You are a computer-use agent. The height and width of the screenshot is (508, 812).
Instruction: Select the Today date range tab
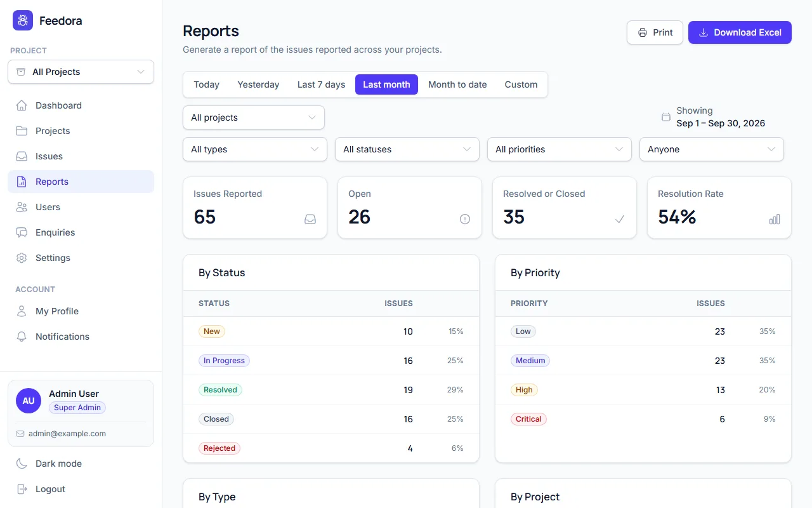pyautogui.click(x=207, y=84)
